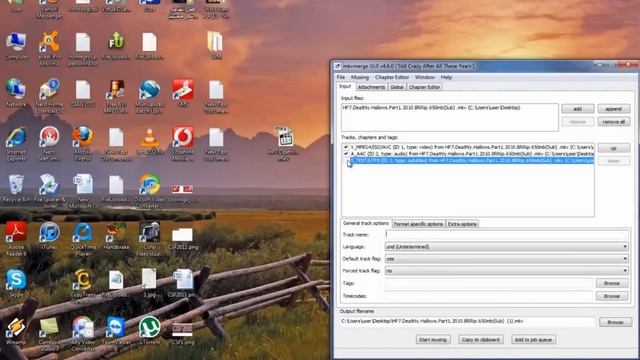
Task: Click the Copy to clipboard button
Action: point(481,340)
